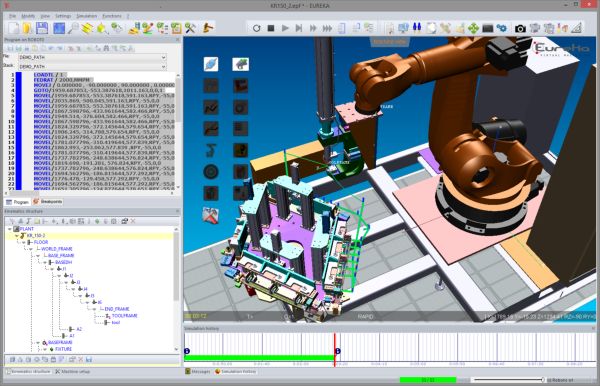Click the red X icon below kinematics tree
The image size is (600, 386).
(81, 359)
